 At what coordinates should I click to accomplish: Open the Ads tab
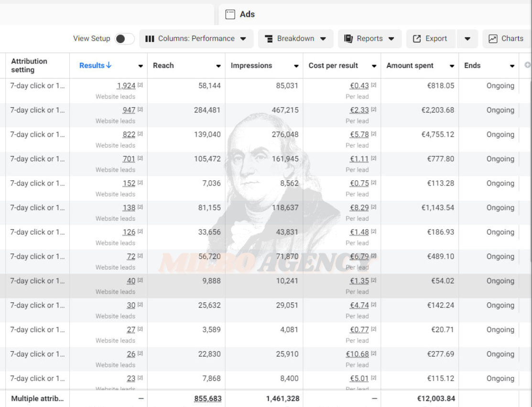pyautogui.click(x=375, y=14)
